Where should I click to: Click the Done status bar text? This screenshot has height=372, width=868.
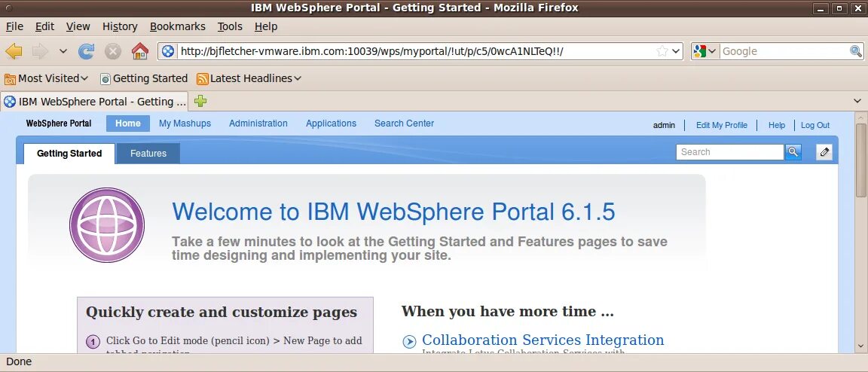click(19, 361)
